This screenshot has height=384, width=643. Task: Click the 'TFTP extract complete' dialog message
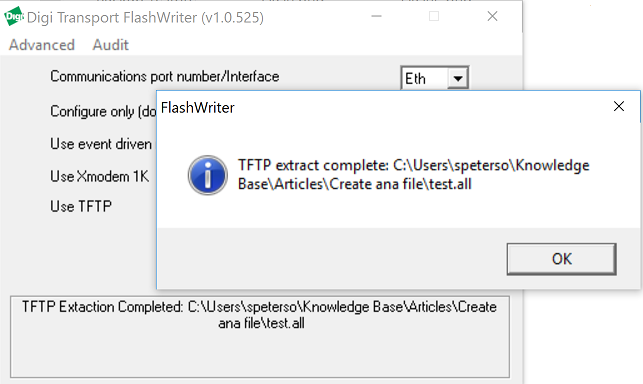pos(413,175)
